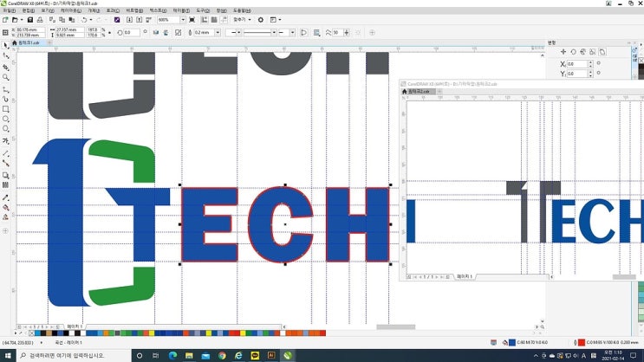
Task: Click the X position input field
Action: click(x=30, y=30)
